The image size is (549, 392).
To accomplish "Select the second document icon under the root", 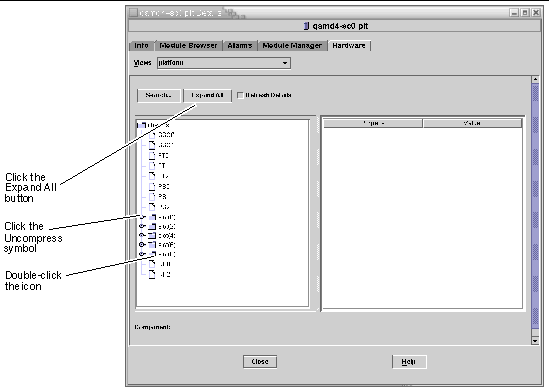I will tap(152, 145).
